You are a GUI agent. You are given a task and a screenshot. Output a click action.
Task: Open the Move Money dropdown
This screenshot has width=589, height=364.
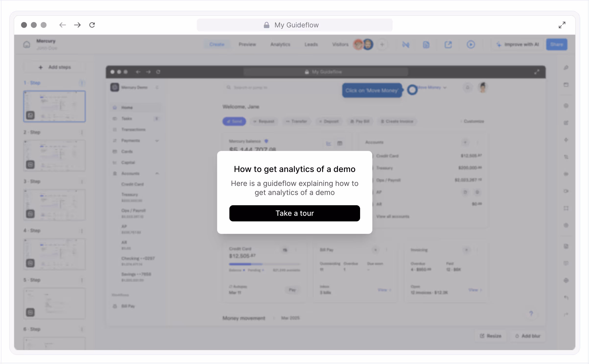432,88
